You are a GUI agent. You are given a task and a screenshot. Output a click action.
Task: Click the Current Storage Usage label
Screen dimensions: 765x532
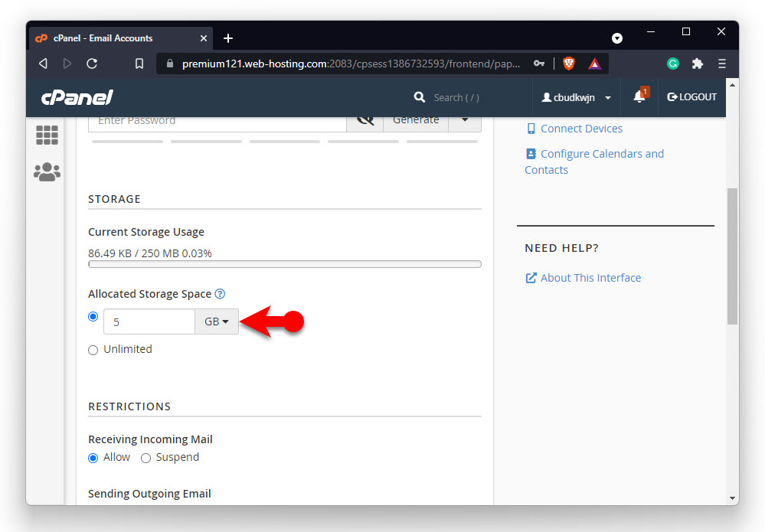[145, 232]
